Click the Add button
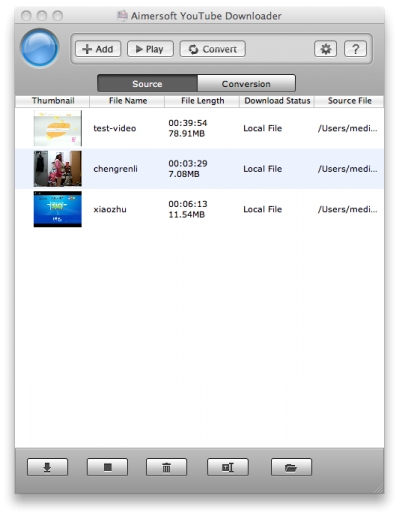 (x=98, y=49)
